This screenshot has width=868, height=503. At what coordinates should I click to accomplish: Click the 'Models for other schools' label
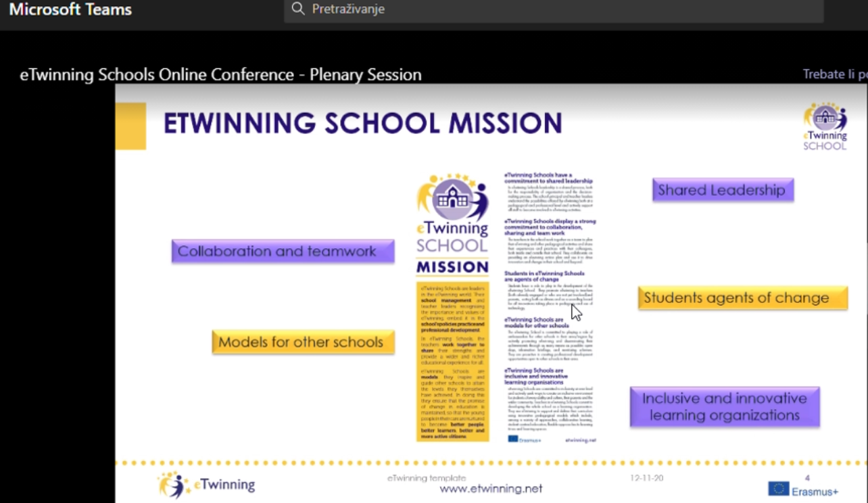click(x=302, y=342)
